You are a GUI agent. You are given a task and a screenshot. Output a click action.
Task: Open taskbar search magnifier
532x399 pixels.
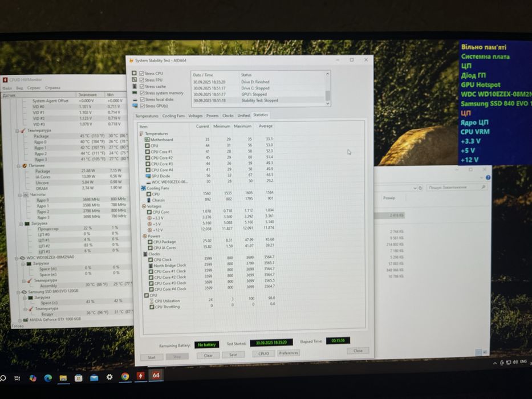click(x=3, y=378)
